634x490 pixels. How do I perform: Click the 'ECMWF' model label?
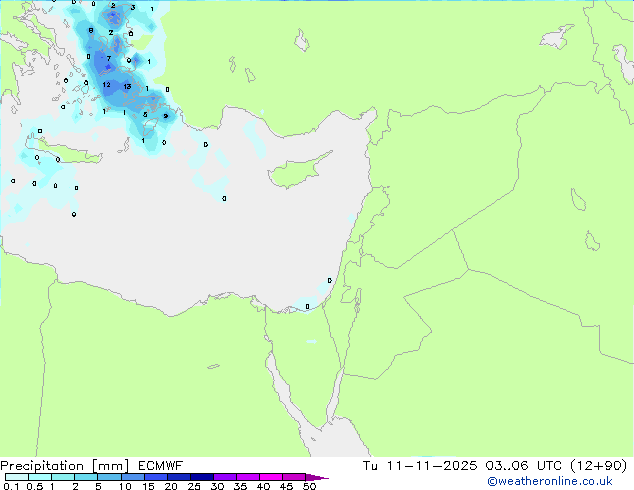click(160, 466)
